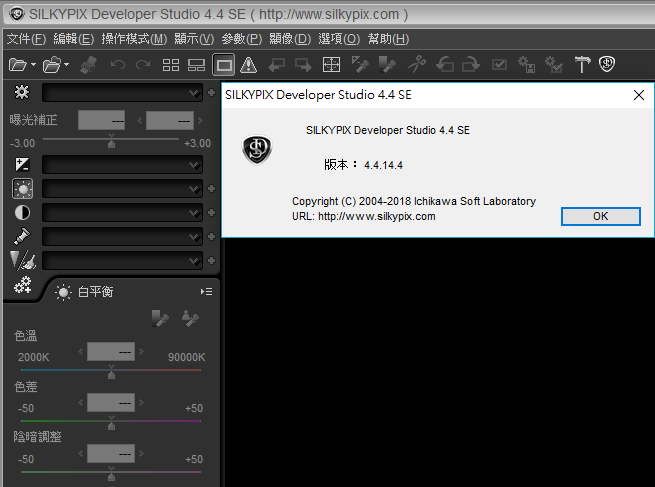Viewport: 655px width, 487px height.
Task: Select the color brush icon
Action: point(22,236)
